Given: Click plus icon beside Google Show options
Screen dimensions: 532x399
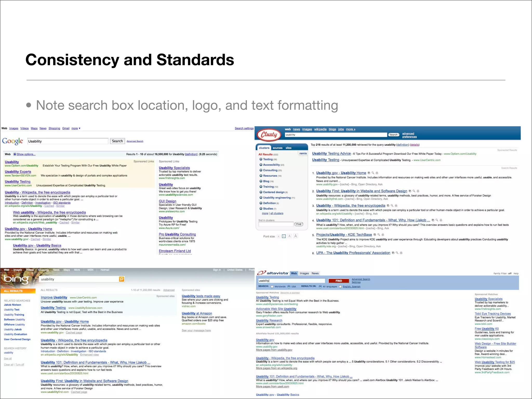Looking at the screenshot, I should (x=15, y=154).
